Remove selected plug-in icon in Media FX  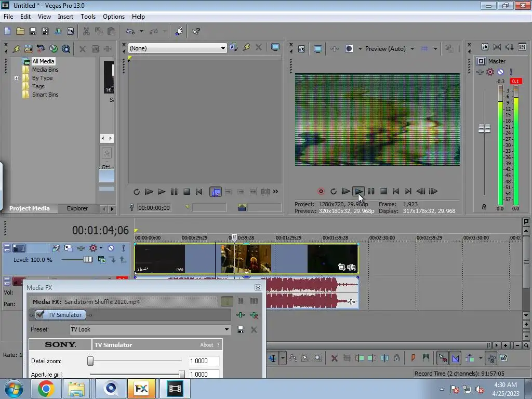pos(254,315)
